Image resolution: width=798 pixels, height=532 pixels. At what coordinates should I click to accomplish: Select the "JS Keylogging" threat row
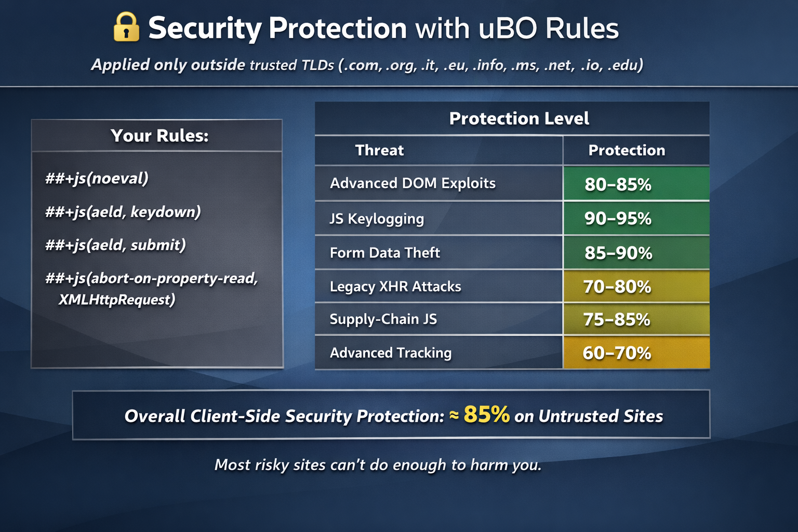[377, 219]
